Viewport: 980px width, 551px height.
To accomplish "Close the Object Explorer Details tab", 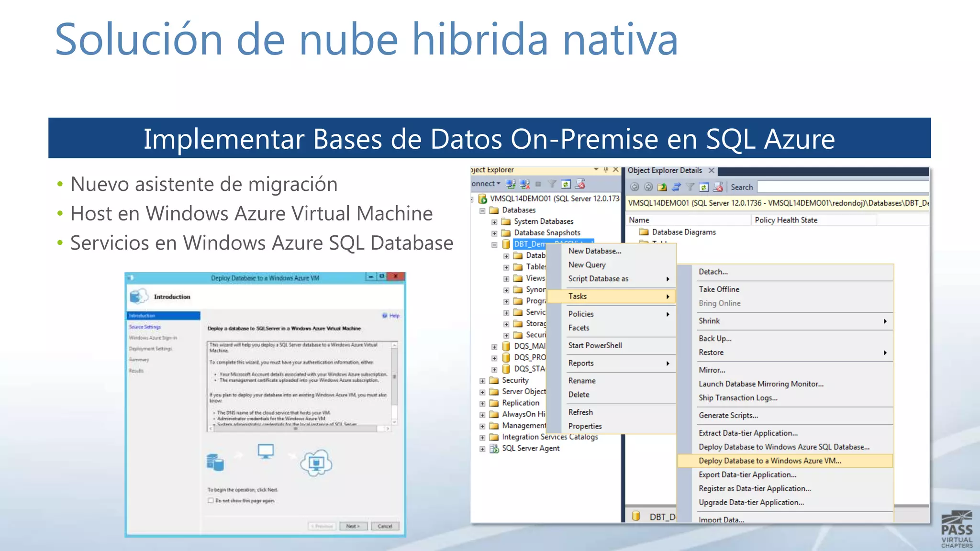I will pyautogui.click(x=712, y=170).
